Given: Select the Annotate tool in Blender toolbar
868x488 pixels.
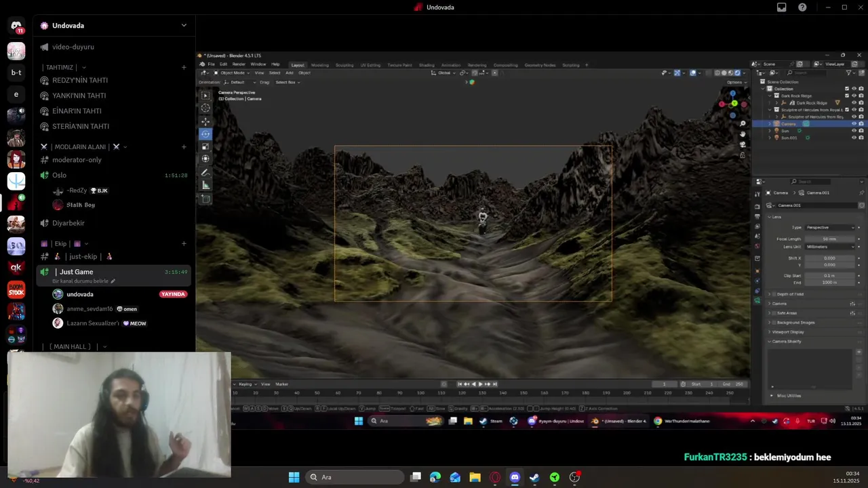Looking at the screenshot, I should click(205, 173).
